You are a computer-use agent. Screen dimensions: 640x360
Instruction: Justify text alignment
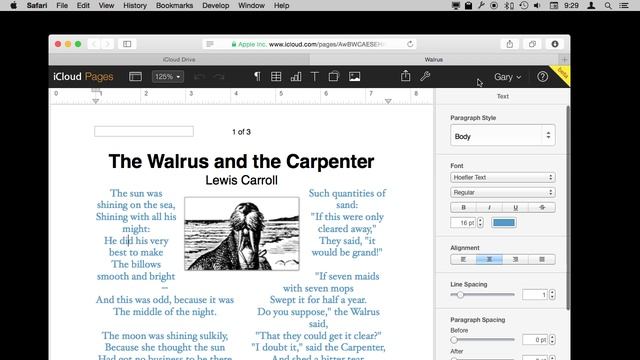pos(542,260)
